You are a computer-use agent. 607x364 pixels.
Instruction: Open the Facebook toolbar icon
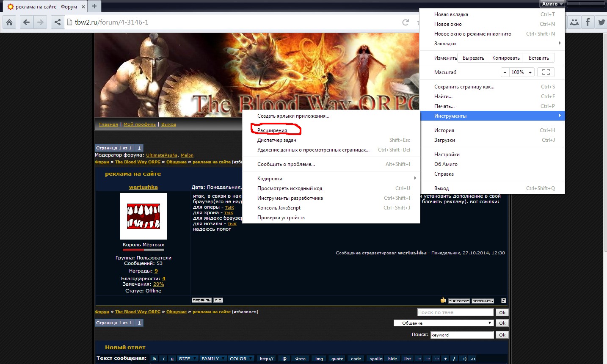point(588,22)
